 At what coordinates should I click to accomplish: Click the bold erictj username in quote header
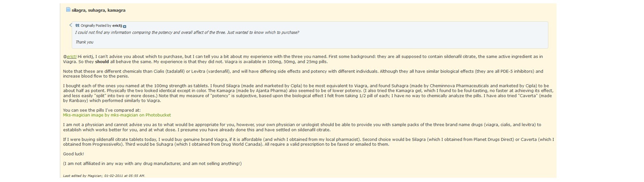(x=117, y=25)
